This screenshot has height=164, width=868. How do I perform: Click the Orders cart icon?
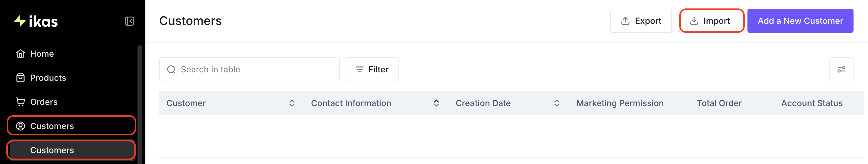[20, 102]
